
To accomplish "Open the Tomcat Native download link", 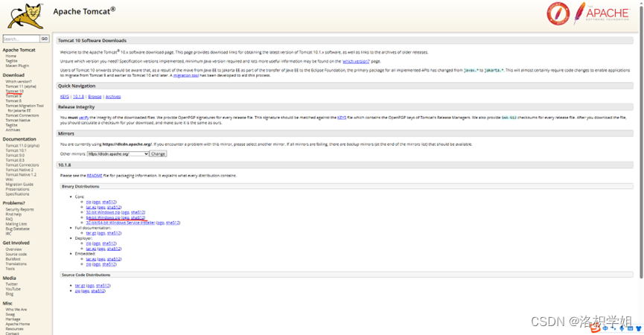I will pyautogui.click(x=18, y=121).
